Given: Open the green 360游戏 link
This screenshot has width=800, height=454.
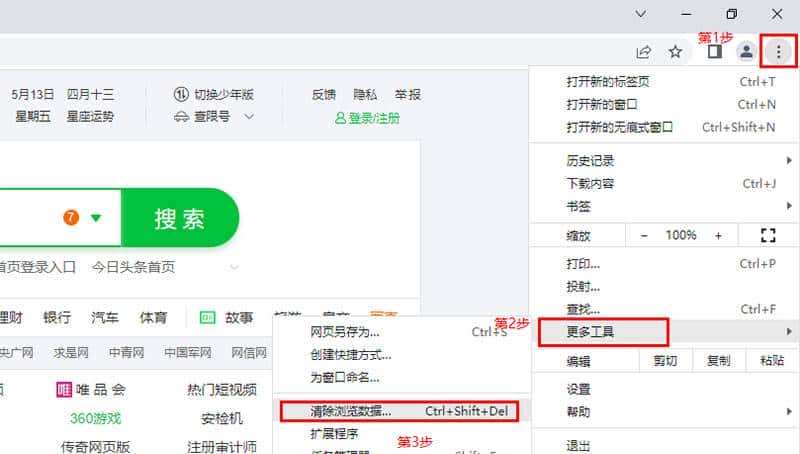Looking at the screenshot, I should (95, 419).
